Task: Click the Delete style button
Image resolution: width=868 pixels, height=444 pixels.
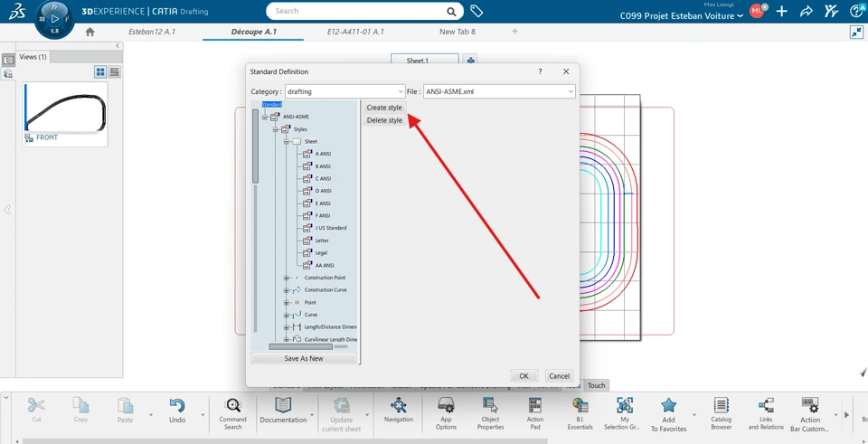Action: [384, 120]
